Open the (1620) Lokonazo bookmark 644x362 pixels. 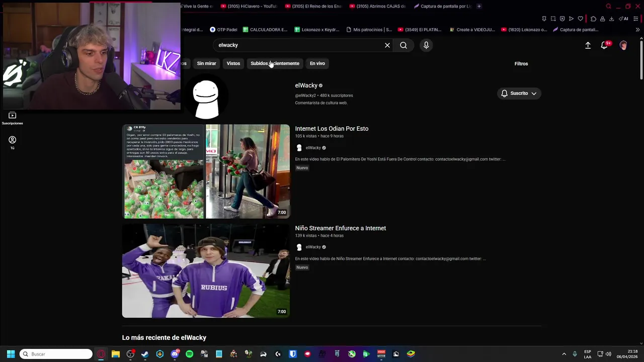click(524, 30)
